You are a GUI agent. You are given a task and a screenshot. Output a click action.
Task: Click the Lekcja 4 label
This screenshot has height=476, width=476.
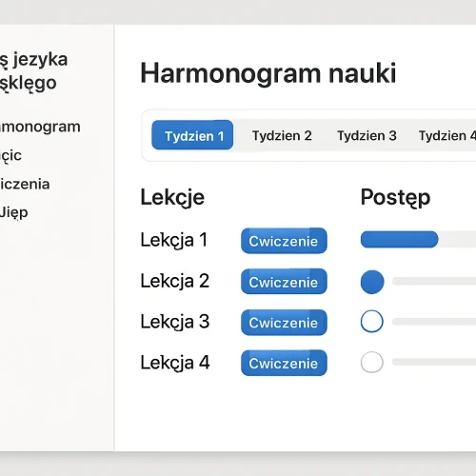tap(175, 363)
